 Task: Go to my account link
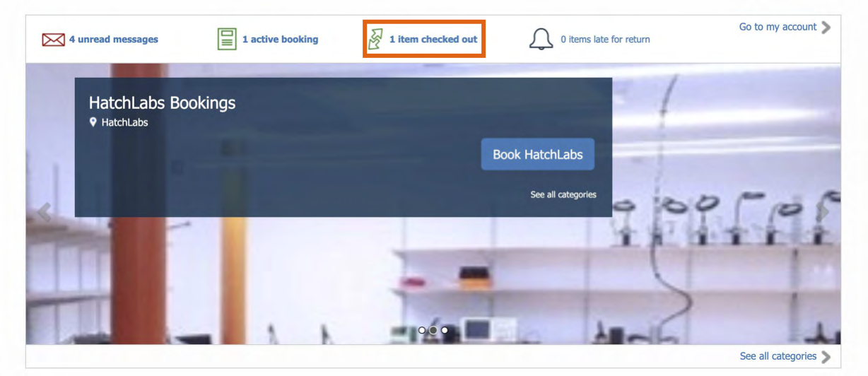coord(778,27)
